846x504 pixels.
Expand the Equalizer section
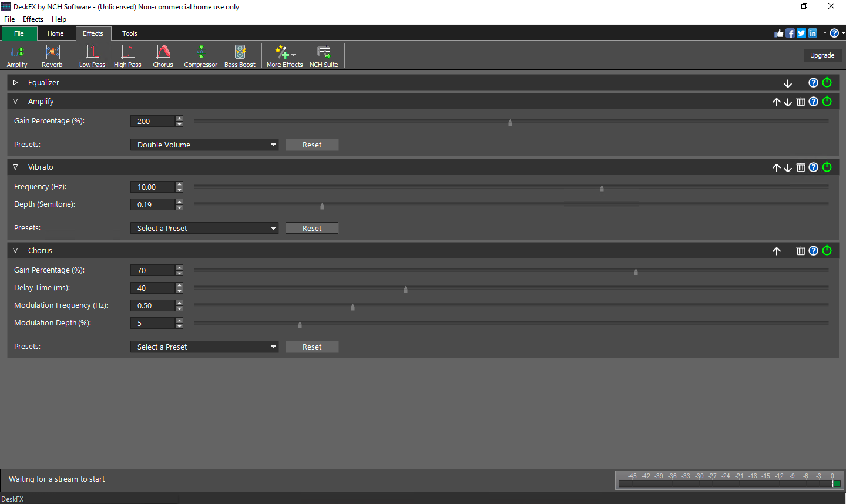(x=15, y=82)
